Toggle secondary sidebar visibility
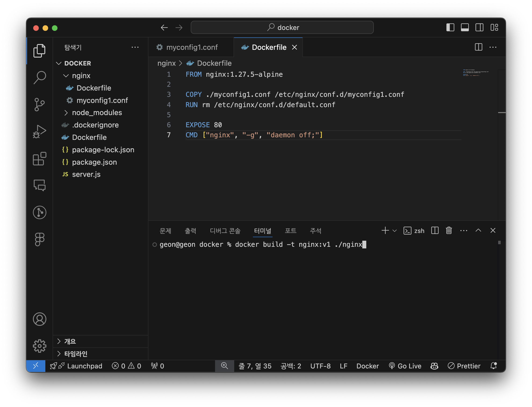This screenshot has height=407, width=532. click(479, 27)
